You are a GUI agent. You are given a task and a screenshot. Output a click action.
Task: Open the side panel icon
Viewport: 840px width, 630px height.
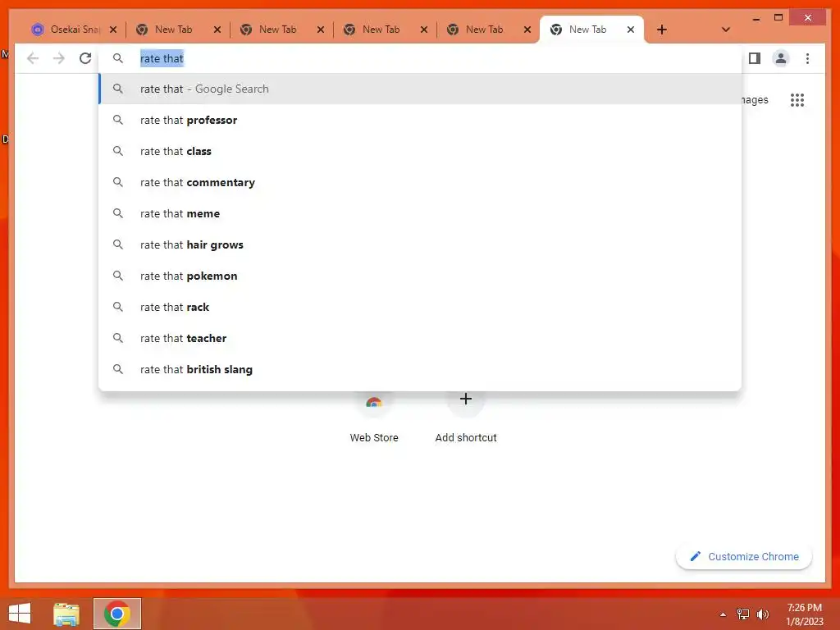755,58
